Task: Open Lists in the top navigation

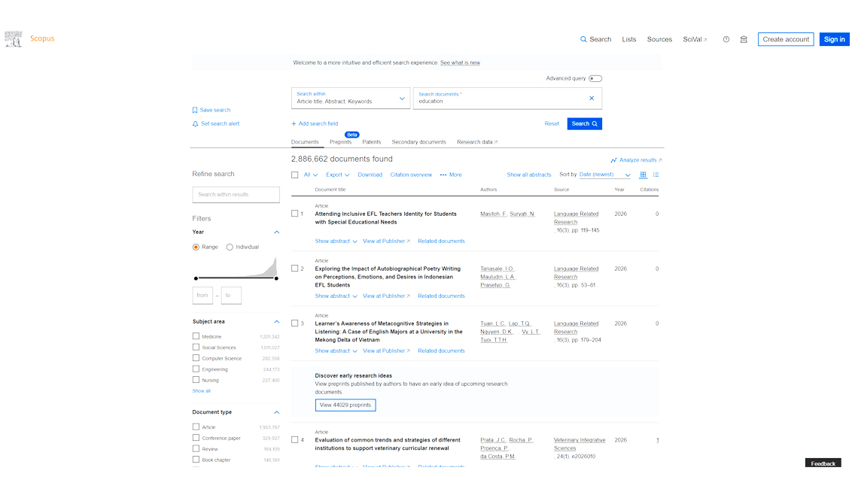Action: coord(629,39)
